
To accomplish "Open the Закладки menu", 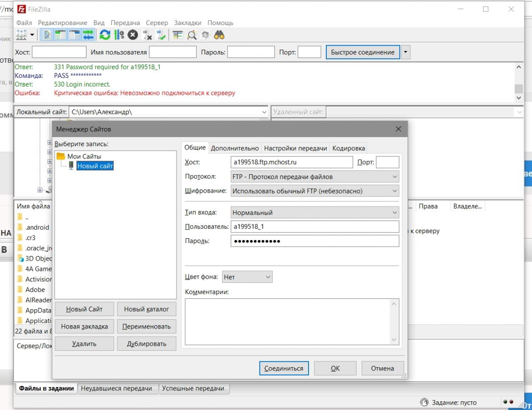I will (187, 23).
